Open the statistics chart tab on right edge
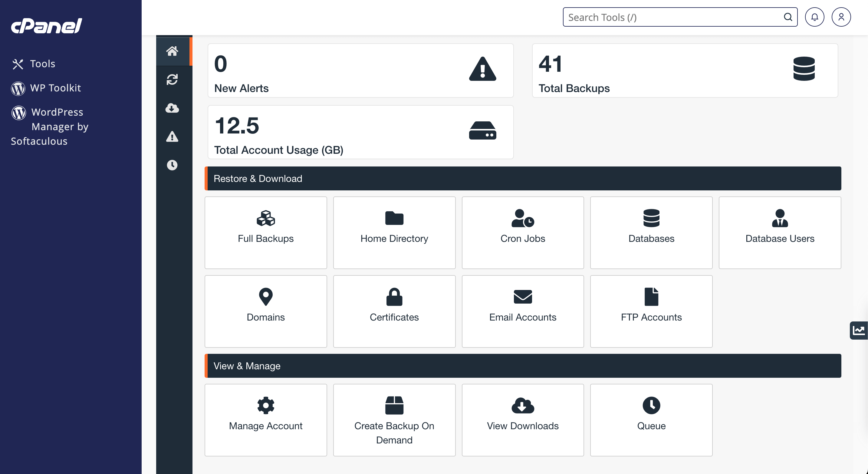The width and height of the screenshot is (868, 474). (x=859, y=330)
